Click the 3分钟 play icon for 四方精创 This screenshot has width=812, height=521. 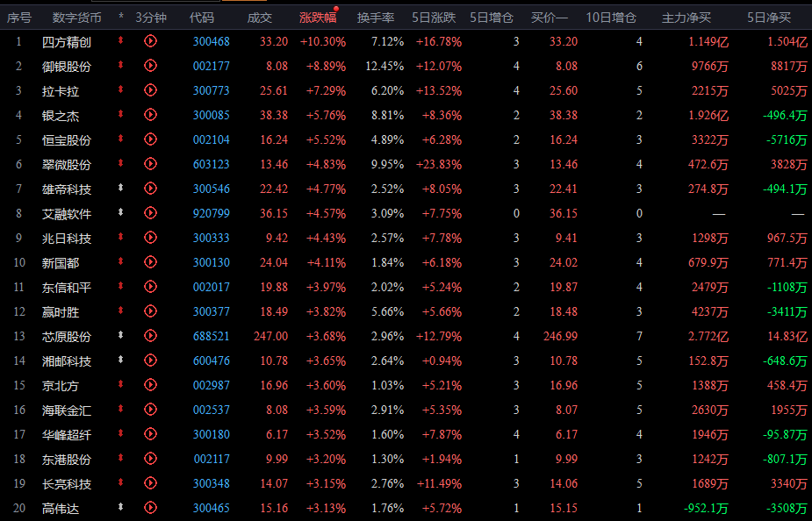(x=150, y=41)
